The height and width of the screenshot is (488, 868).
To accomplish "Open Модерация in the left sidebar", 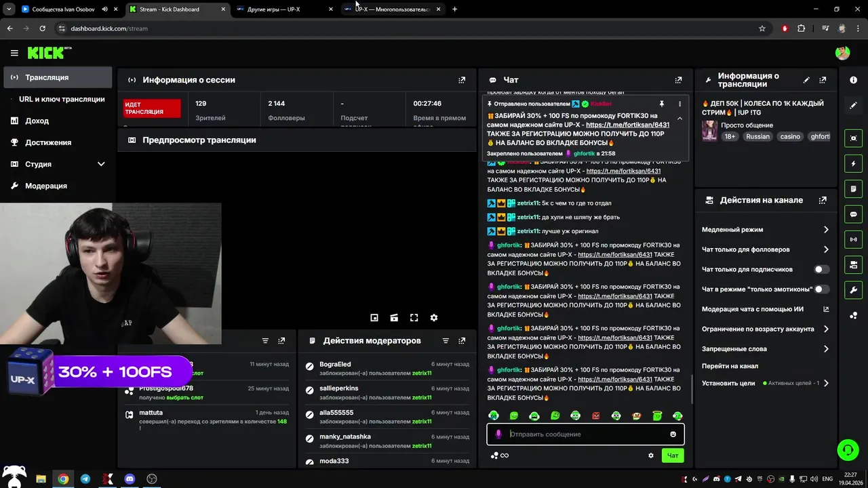I will 57,186.
